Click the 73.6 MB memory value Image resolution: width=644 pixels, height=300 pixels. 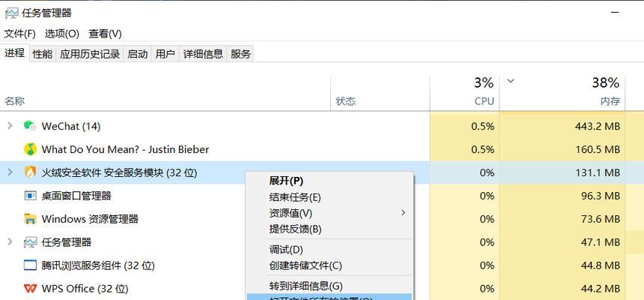(600, 219)
